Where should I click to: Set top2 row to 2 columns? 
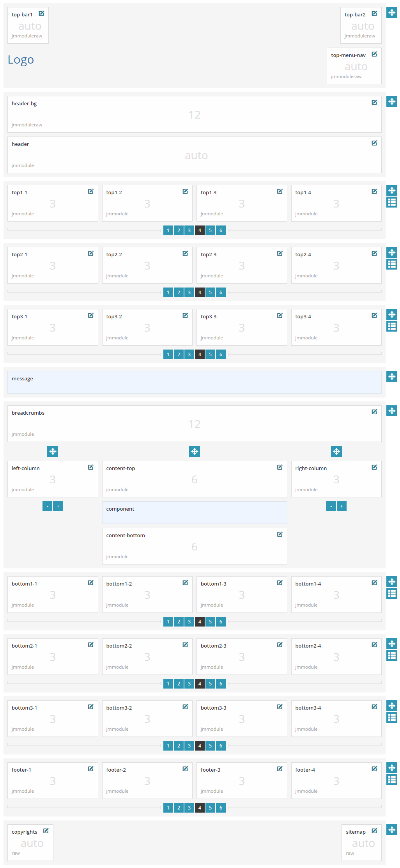pos(179,293)
